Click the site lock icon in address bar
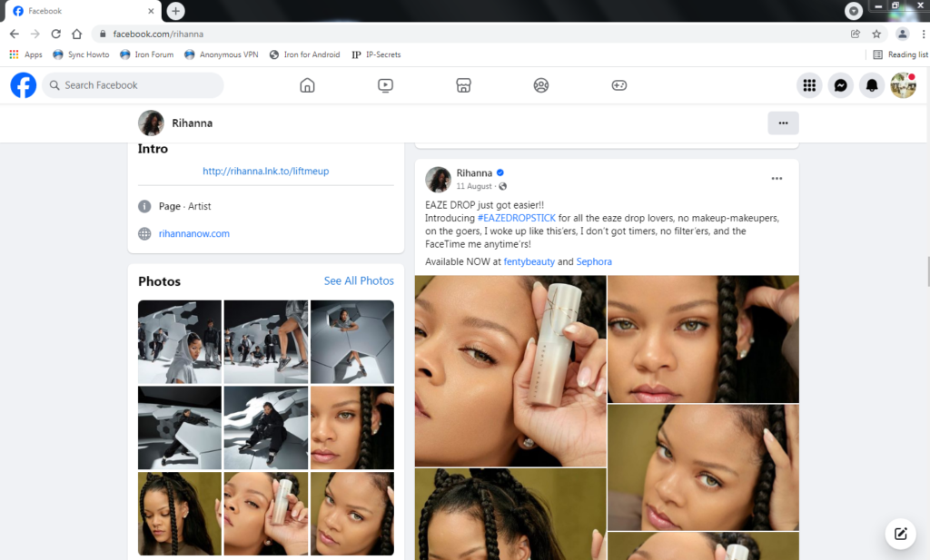This screenshot has width=930, height=560. click(x=103, y=34)
